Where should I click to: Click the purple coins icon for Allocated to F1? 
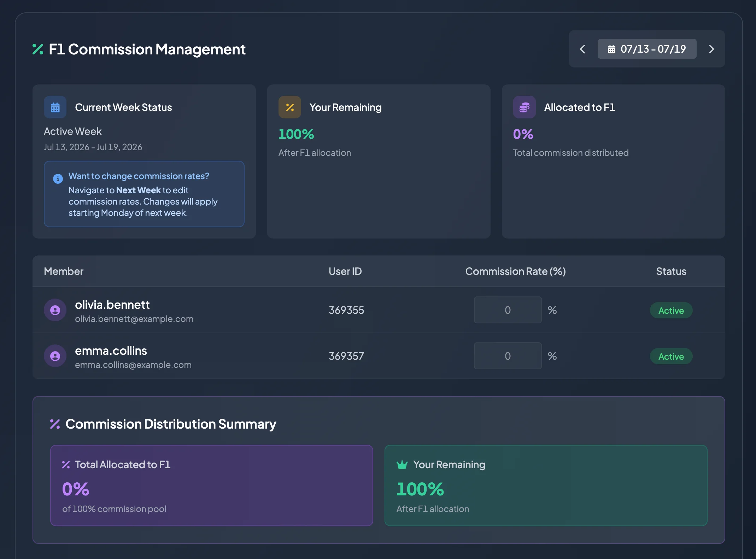coord(524,107)
